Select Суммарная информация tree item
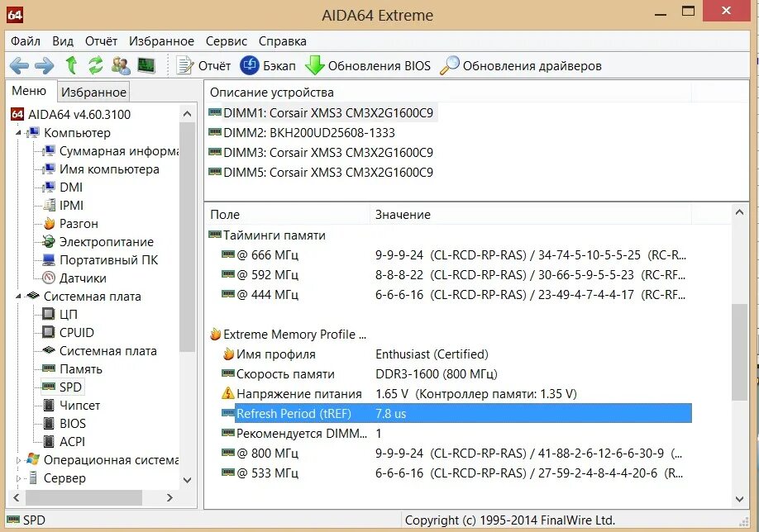The image size is (759, 532). coord(111,151)
